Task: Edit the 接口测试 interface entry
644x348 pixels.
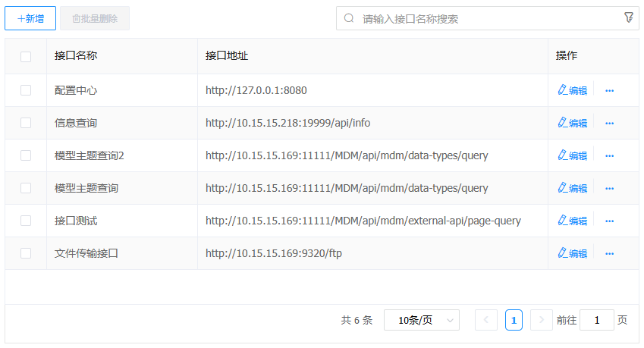Action: [x=572, y=221]
